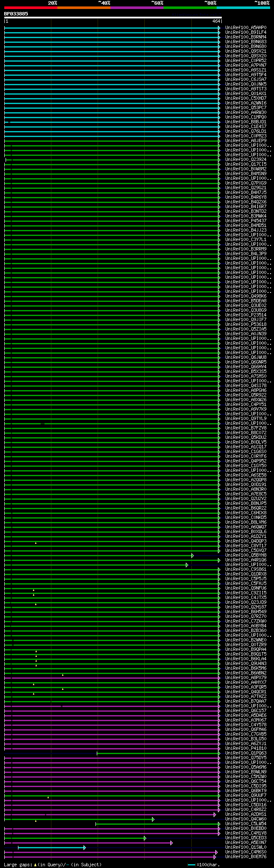Select hit label UniRef100_P41810
The height and width of the screenshot is (868, 274).
[246, 749]
